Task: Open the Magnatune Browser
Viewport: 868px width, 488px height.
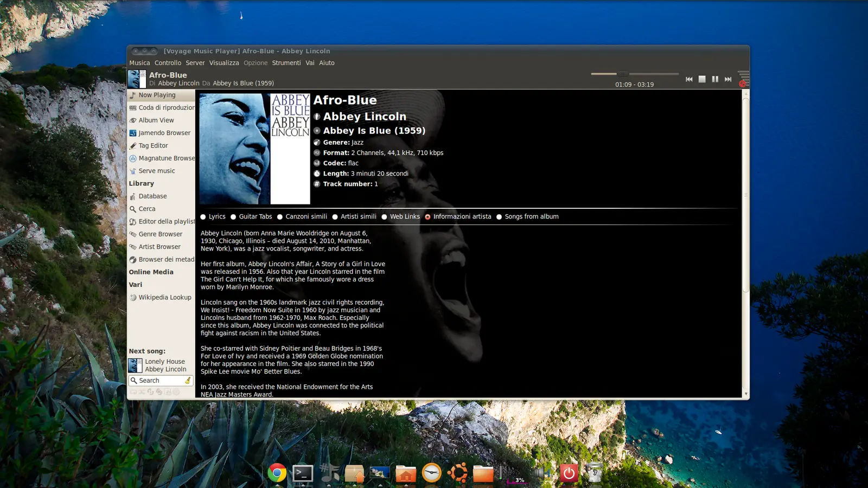Action: tap(161, 158)
